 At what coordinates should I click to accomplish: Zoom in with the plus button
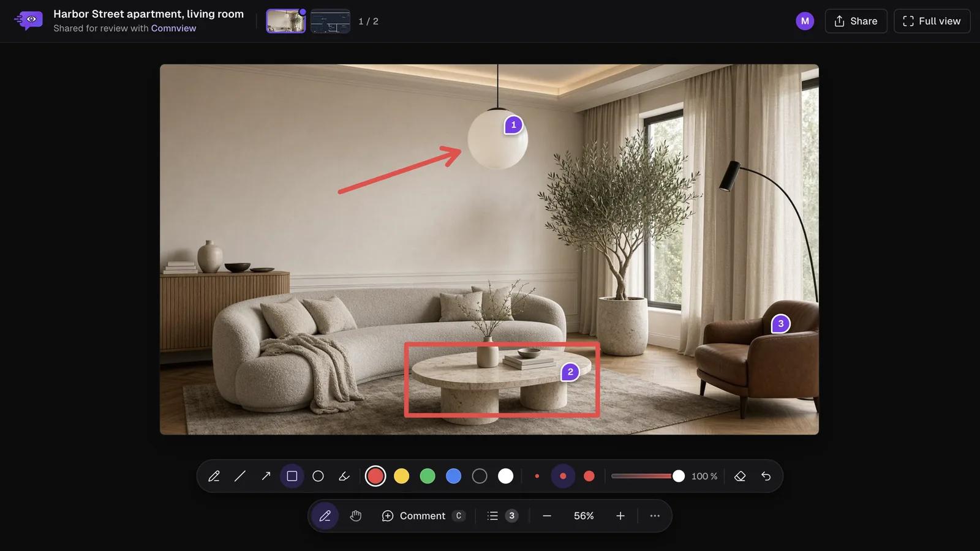pyautogui.click(x=620, y=516)
